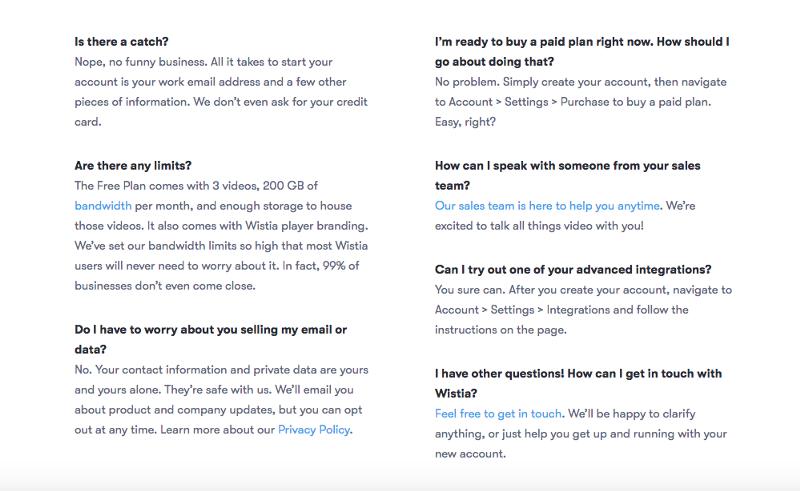Click the bandwidth link
Screen dimensions: 800x491
point(103,206)
